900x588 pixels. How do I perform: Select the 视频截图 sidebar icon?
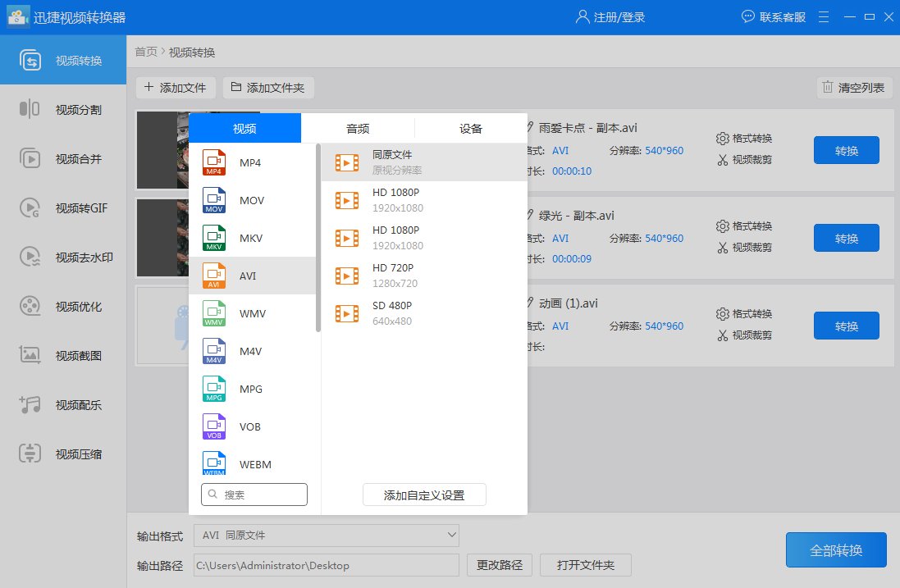point(30,356)
